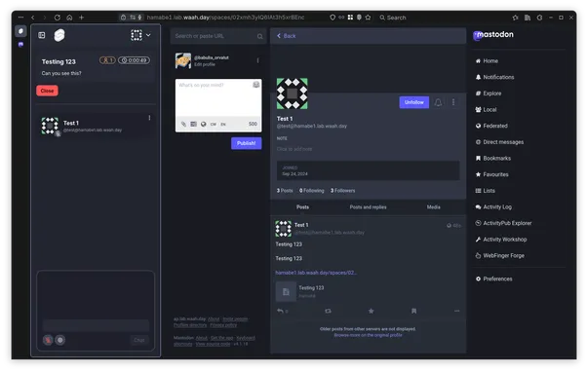
Task: Open the EN language selector
Action: point(223,124)
